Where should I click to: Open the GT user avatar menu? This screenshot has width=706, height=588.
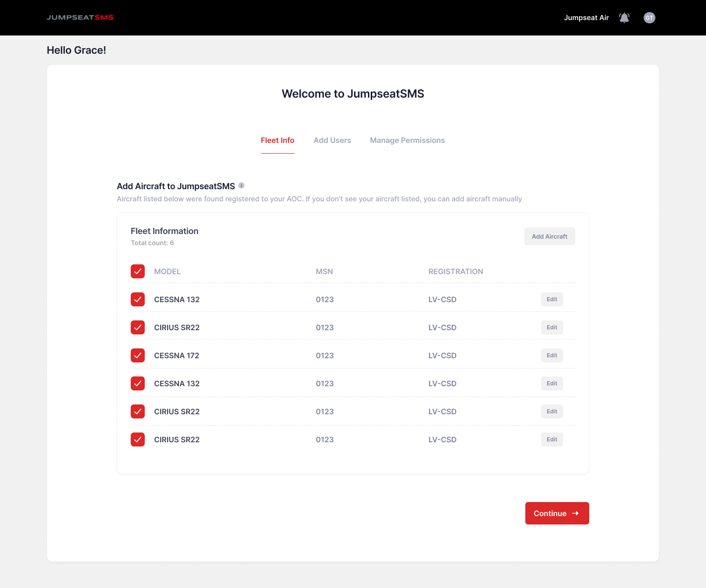[x=649, y=18]
